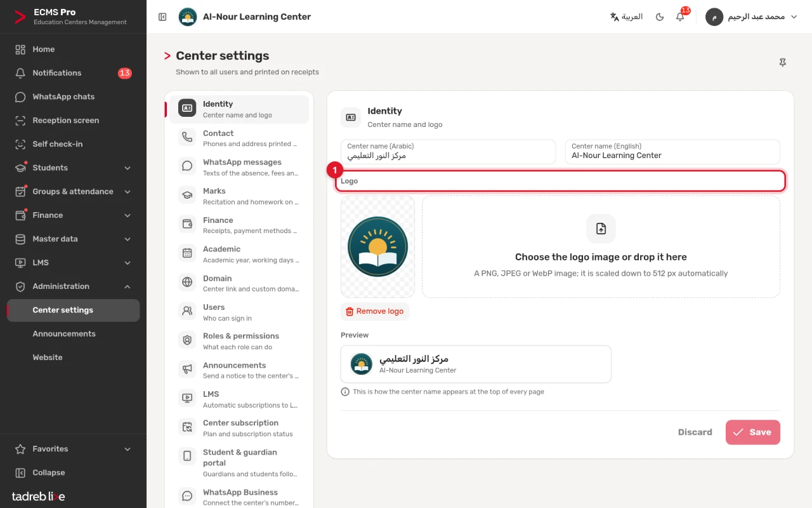Edit the Center name (English) field
Image resolution: width=812 pixels, height=508 pixels.
[x=672, y=152]
